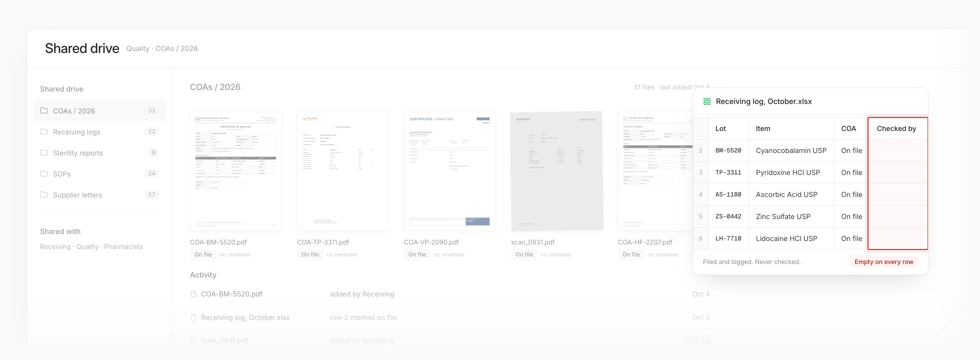Click the COA-TP-3311.pdf file name

(x=323, y=242)
